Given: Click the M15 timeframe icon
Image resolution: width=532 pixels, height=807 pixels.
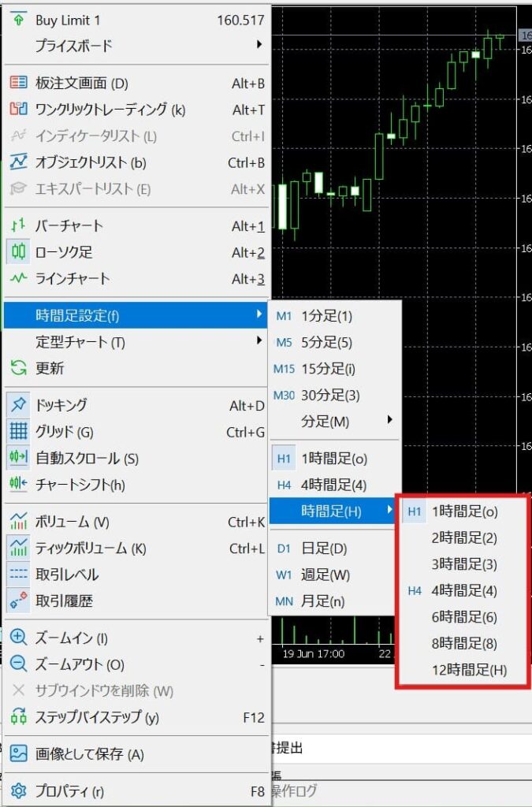Looking at the screenshot, I should (x=284, y=369).
